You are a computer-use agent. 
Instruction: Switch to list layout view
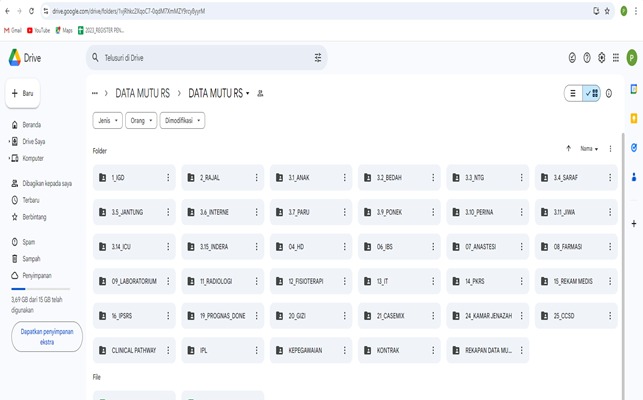pyautogui.click(x=573, y=93)
